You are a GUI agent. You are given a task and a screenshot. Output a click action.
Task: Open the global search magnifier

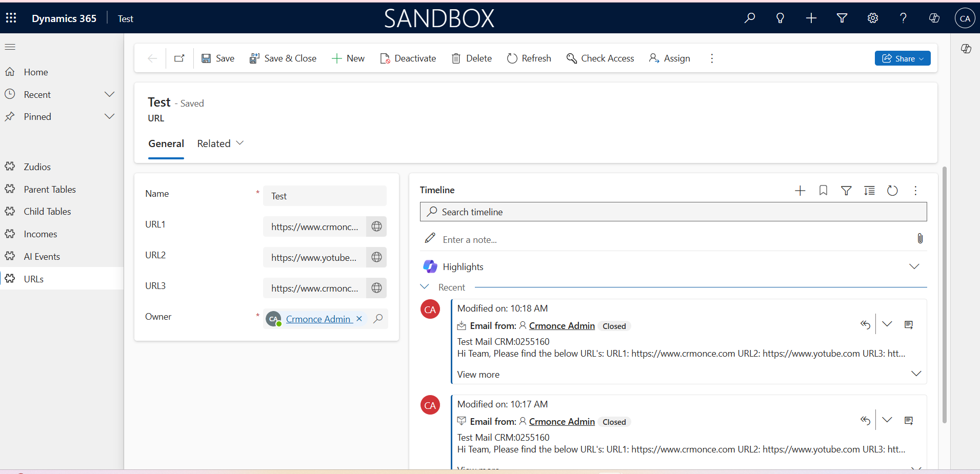(750, 18)
